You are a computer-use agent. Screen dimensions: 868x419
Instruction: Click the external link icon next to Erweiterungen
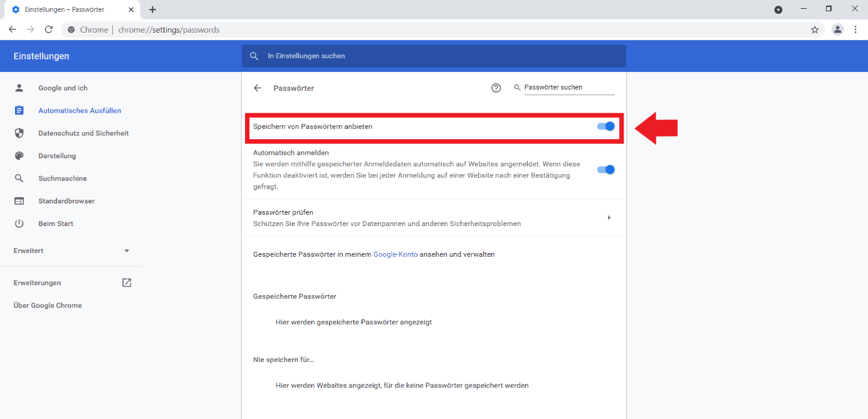click(x=127, y=282)
